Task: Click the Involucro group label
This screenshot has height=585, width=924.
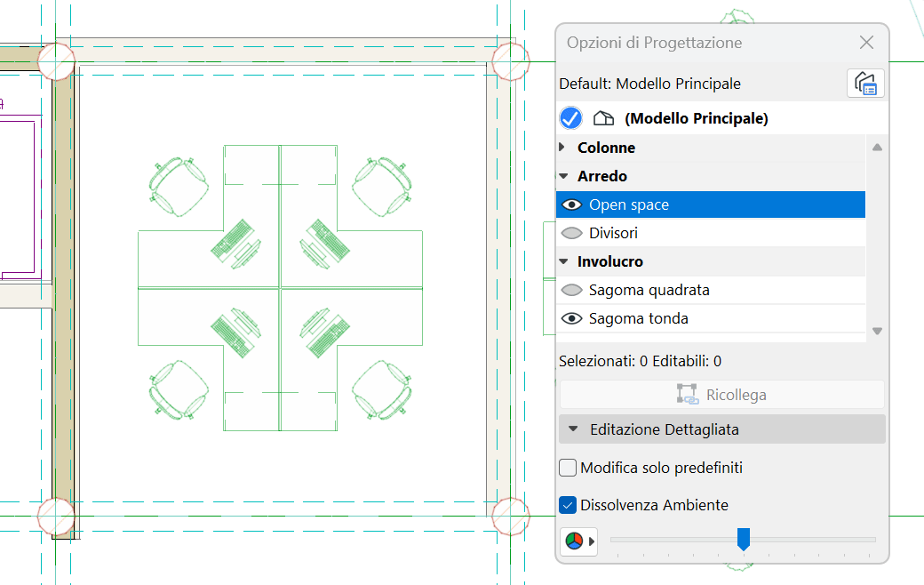Action: (x=609, y=261)
